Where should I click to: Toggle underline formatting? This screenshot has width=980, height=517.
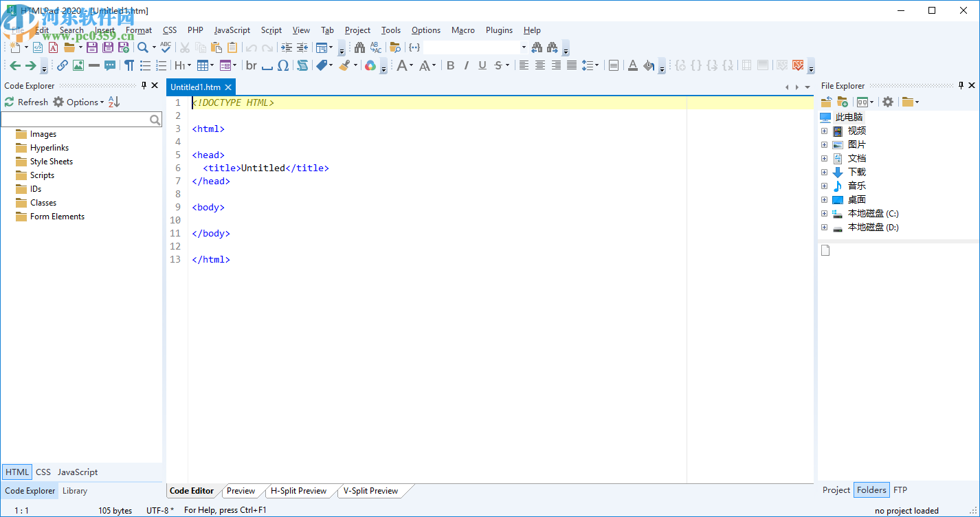click(482, 65)
